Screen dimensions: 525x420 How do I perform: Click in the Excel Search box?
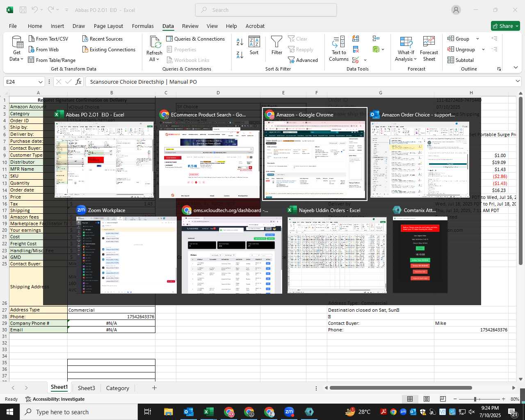click(x=266, y=10)
